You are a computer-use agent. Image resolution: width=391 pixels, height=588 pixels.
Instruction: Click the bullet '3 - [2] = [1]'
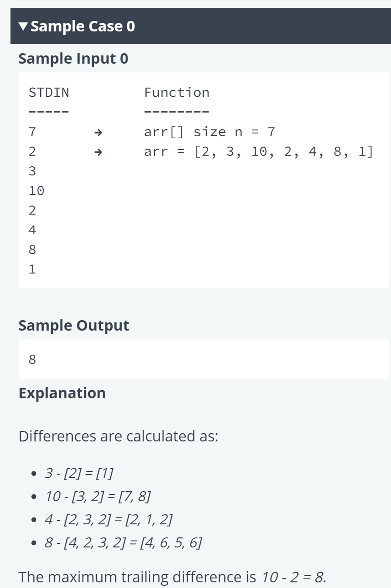(79, 474)
